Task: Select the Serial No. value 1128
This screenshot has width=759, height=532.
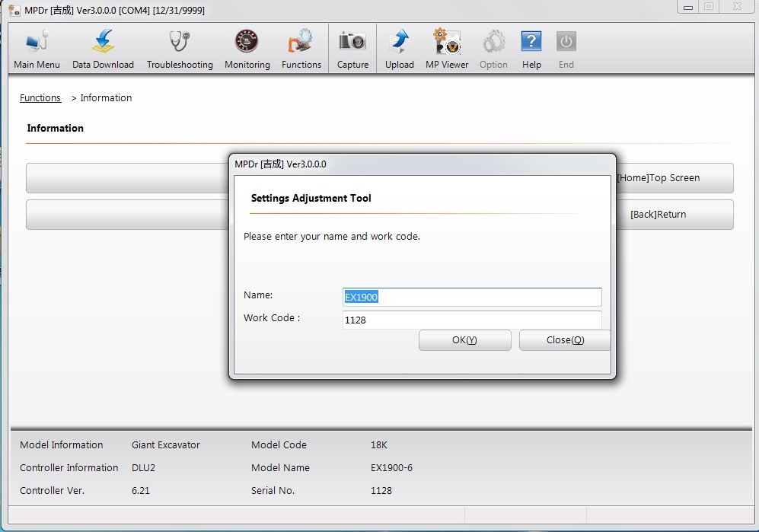Action: [381, 490]
